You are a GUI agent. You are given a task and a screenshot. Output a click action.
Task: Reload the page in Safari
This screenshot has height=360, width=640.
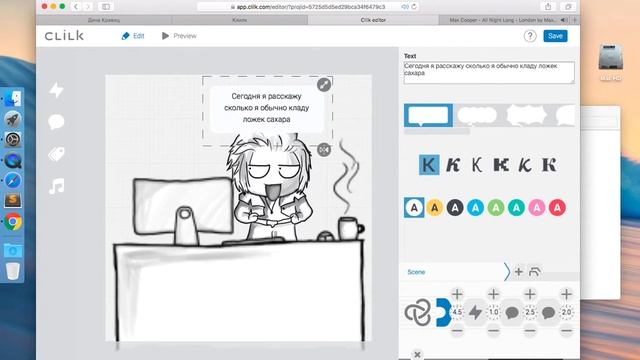click(x=414, y=7)
